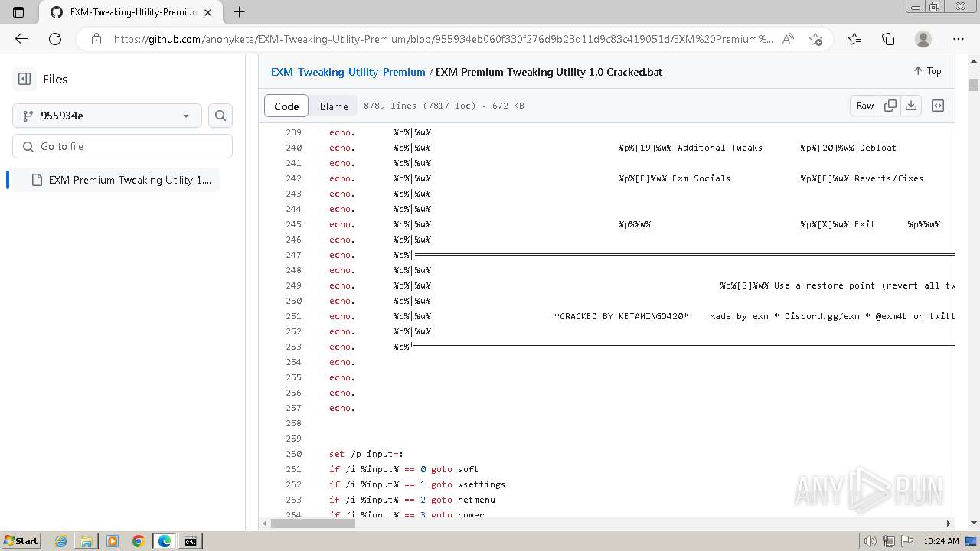980x551 pixels.
Task: Go back in the browser
Action: coord(21,39)
